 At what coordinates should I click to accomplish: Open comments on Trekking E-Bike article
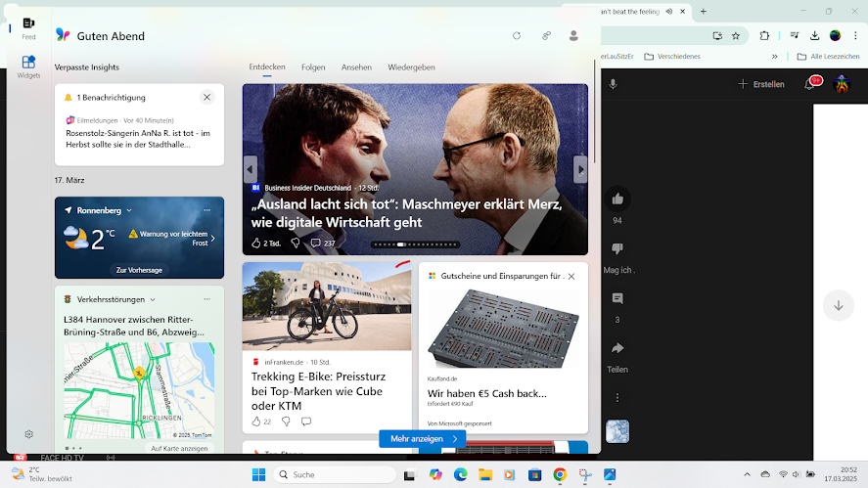click(x=306, y=421)
